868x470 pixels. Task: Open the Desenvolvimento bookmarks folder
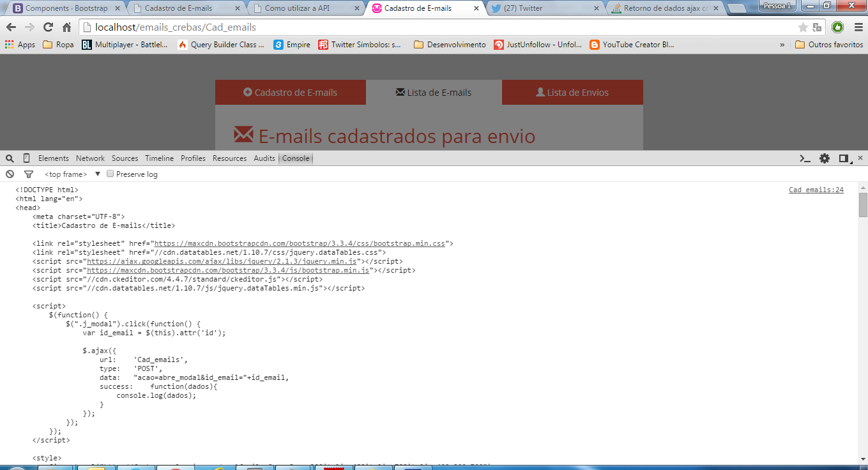450,45
